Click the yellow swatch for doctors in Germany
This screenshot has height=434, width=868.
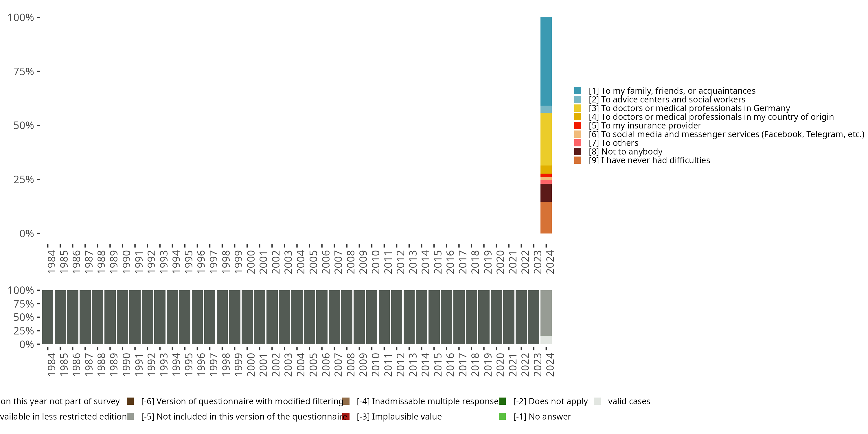click(x=578, y=108)
